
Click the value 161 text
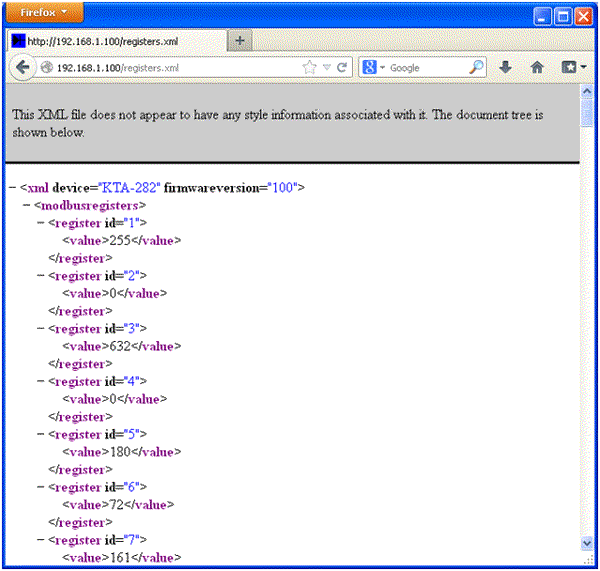tap(120, 557)
